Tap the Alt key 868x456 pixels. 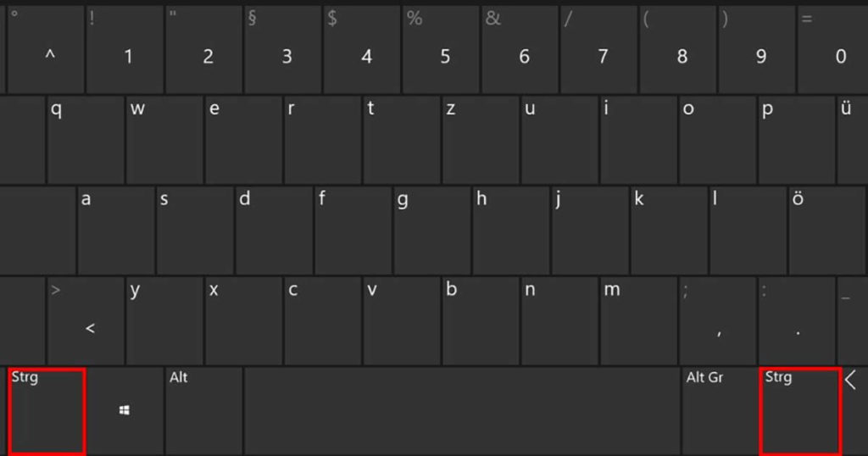coord(203,412)
